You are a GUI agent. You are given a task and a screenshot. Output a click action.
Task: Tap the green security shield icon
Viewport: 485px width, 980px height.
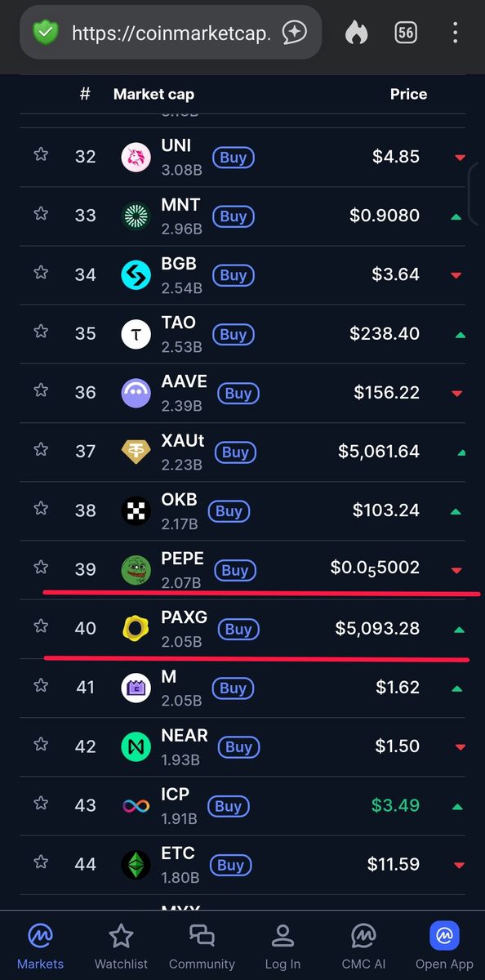point(45,33)
